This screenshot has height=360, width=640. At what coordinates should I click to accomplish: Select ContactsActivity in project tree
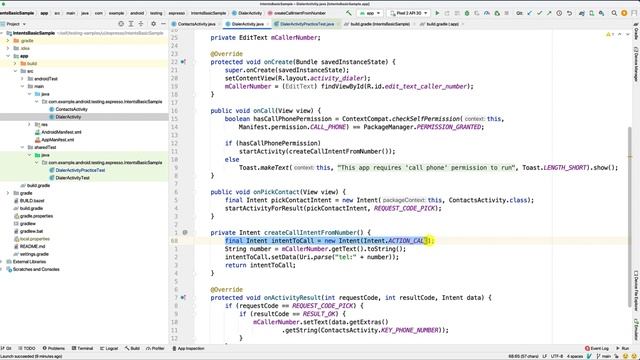pos(71,109)
